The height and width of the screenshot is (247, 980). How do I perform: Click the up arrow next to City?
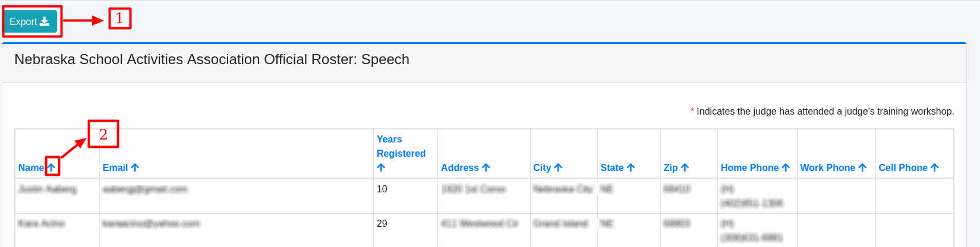coord(558,167)
